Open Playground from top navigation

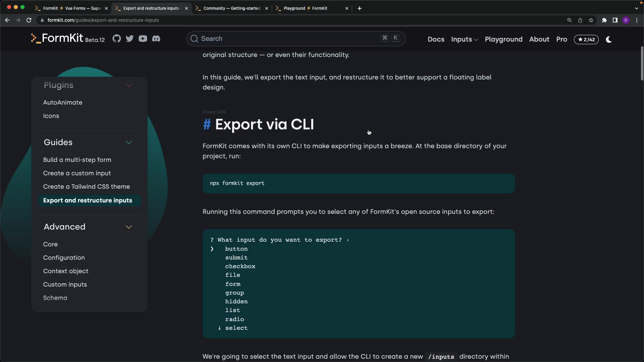coord(503,40)
